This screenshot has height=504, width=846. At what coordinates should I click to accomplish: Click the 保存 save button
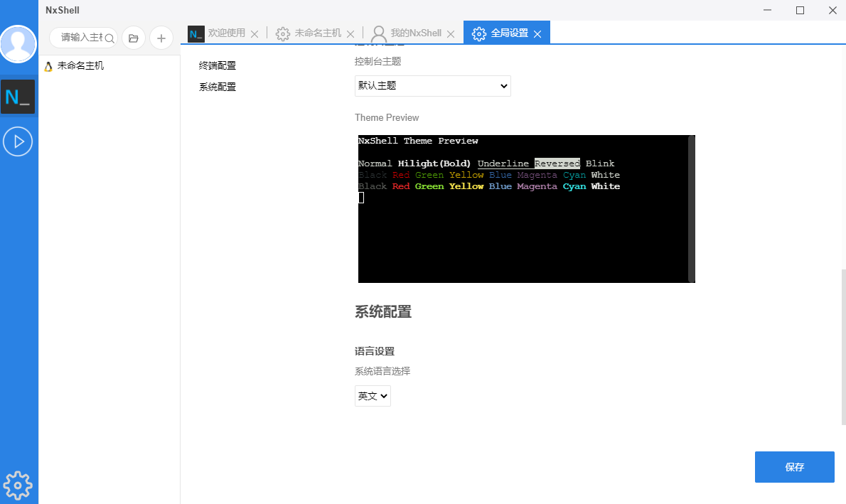[794, 467]
